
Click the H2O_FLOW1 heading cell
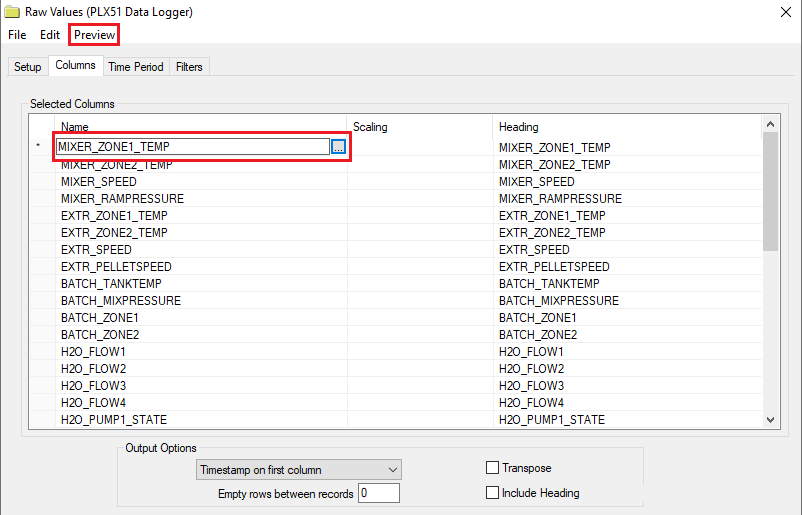click(628, 351)
